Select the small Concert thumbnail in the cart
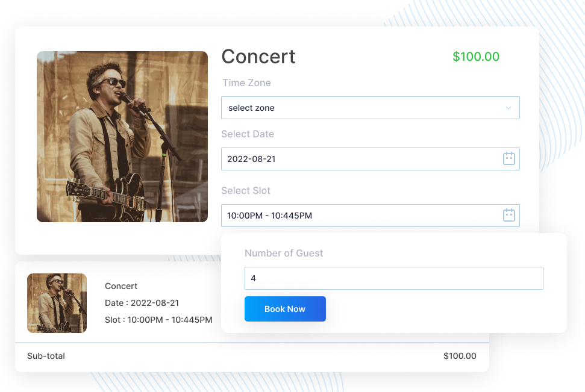Image resolution: width=585 pixels, height=392 pixels. pyautogui.click(x=57, y=303)
